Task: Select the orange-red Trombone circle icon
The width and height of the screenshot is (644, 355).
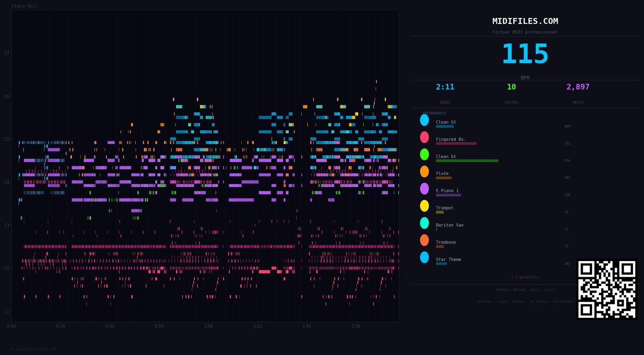Action: (424, 240)
